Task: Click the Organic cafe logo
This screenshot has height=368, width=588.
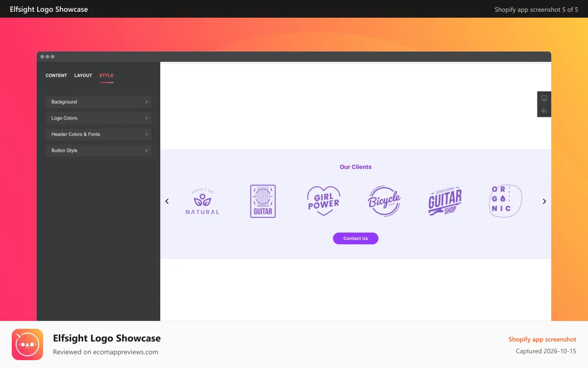Action: pos(505,201)
